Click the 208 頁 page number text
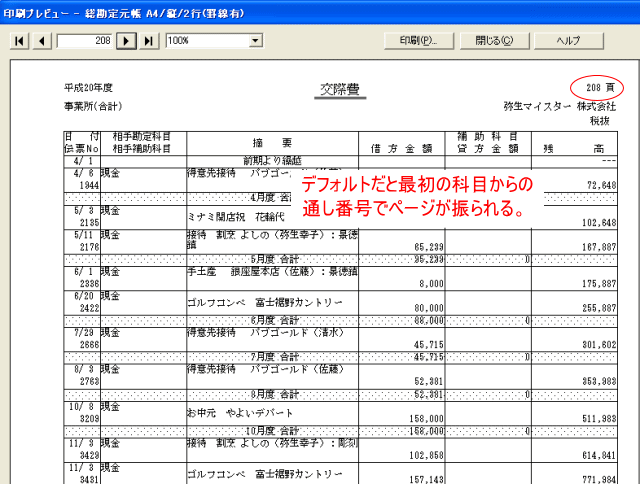Image resolution: width=640 pixels, height=484 pixels. pos(600,87)
